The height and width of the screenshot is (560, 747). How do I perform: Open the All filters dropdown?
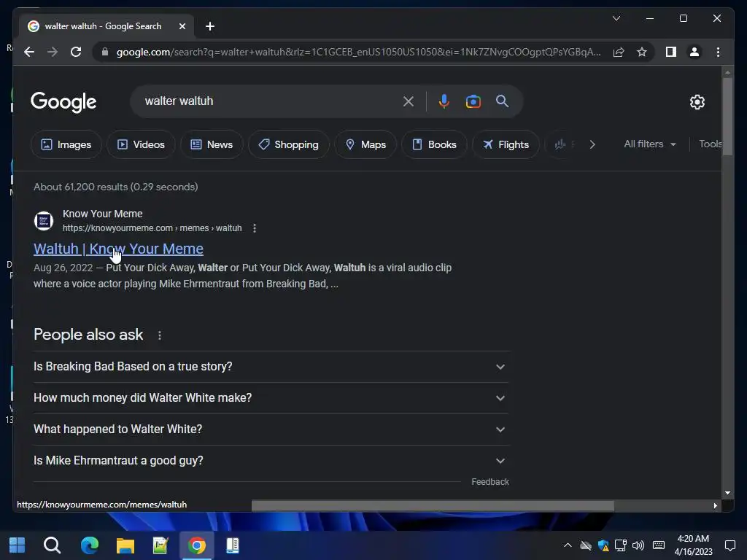[x=650, y=144]
